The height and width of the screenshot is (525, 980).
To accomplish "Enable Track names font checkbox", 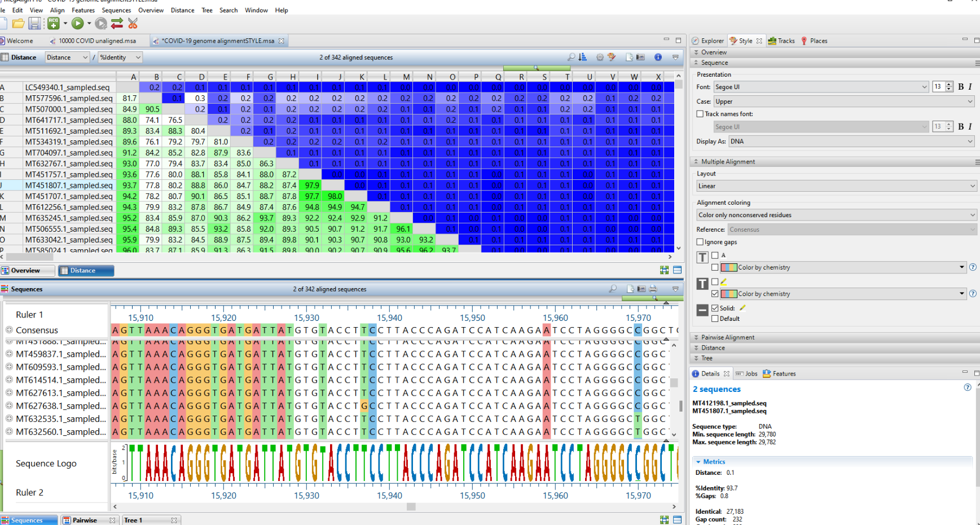I will point(700,114).
